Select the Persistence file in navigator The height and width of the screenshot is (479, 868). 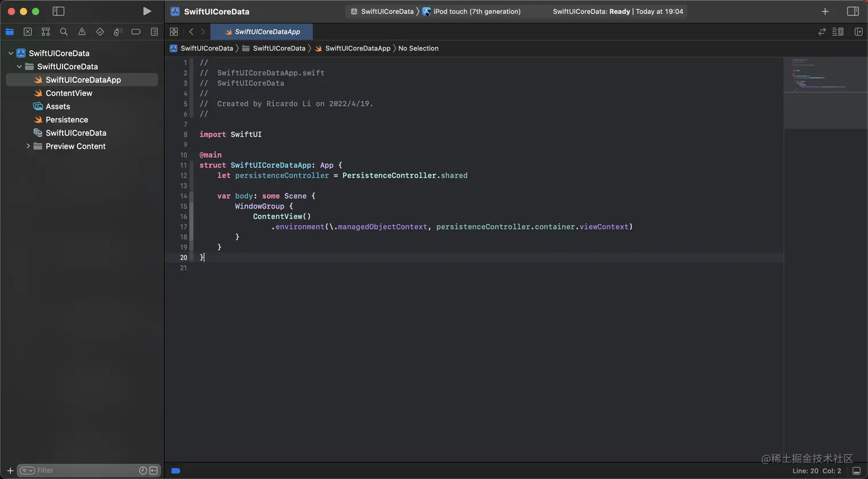tap(67, 119)
